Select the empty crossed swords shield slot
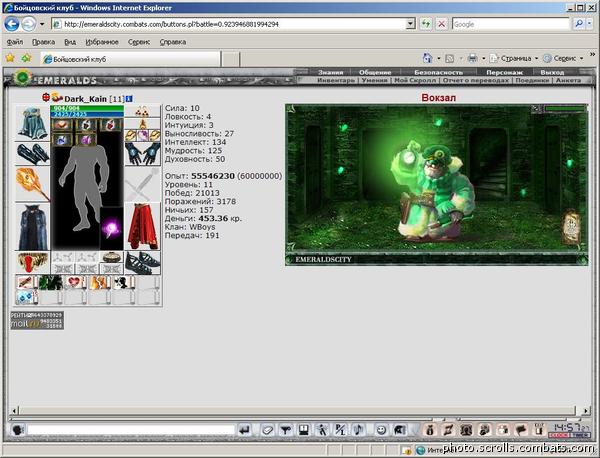Image resolution: width=600 pixels, height=458 pixels. pos(142,184)
